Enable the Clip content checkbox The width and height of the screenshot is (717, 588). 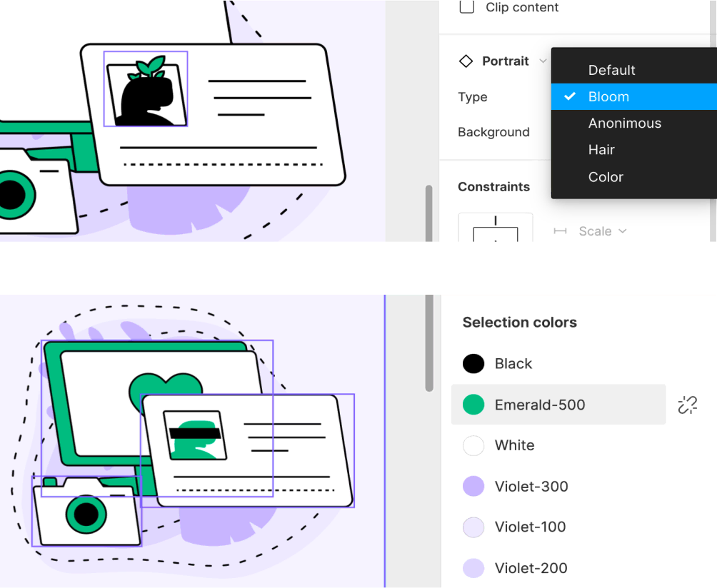pyautogui.click(x=468, y=6)
